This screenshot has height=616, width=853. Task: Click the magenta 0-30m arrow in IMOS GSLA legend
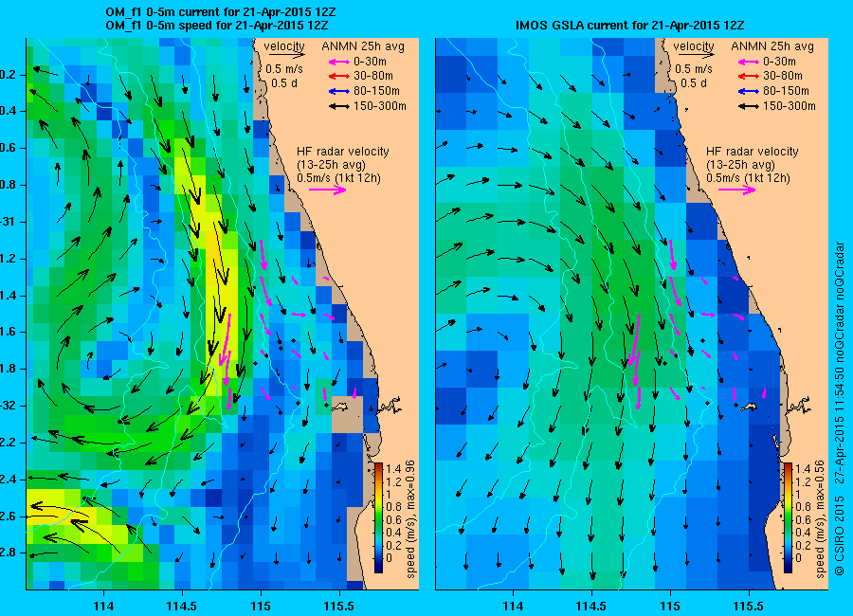tap(749, 62)
